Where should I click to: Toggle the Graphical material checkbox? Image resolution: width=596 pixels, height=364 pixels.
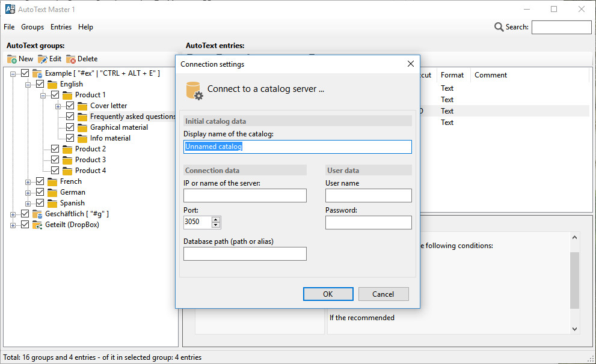click(70, 127)
